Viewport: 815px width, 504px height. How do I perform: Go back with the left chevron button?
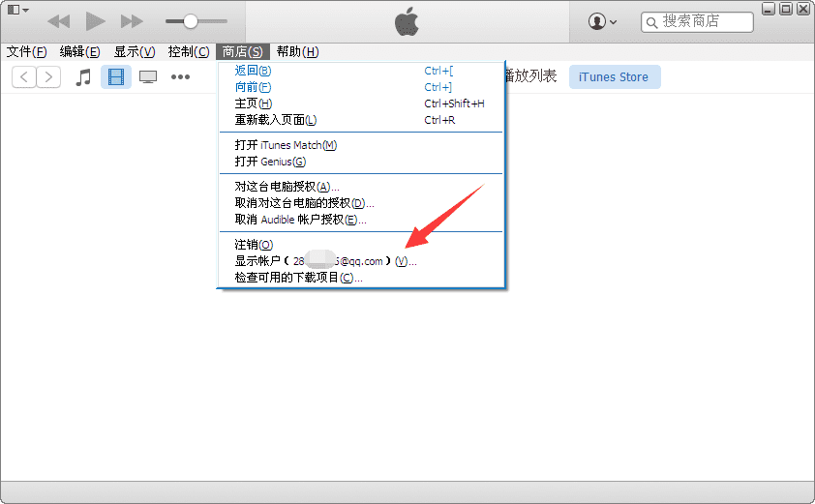tap(24, 76)
